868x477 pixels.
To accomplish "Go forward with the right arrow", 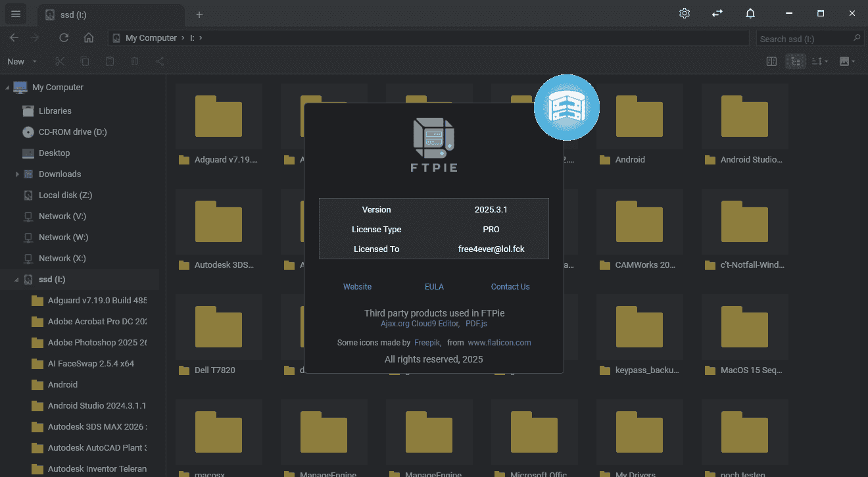I will pyautogui.click(x=35, y=38).
